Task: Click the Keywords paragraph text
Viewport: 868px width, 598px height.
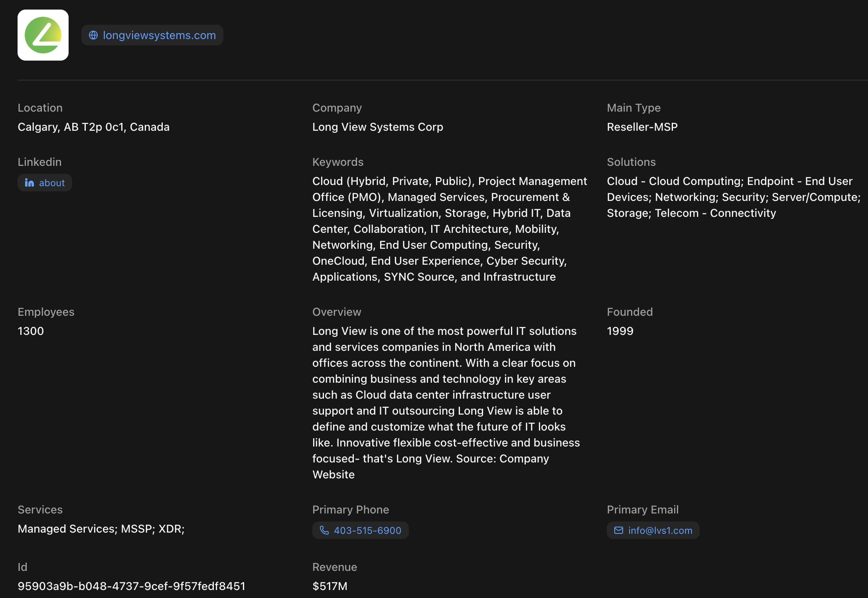Action: [450, 229]
